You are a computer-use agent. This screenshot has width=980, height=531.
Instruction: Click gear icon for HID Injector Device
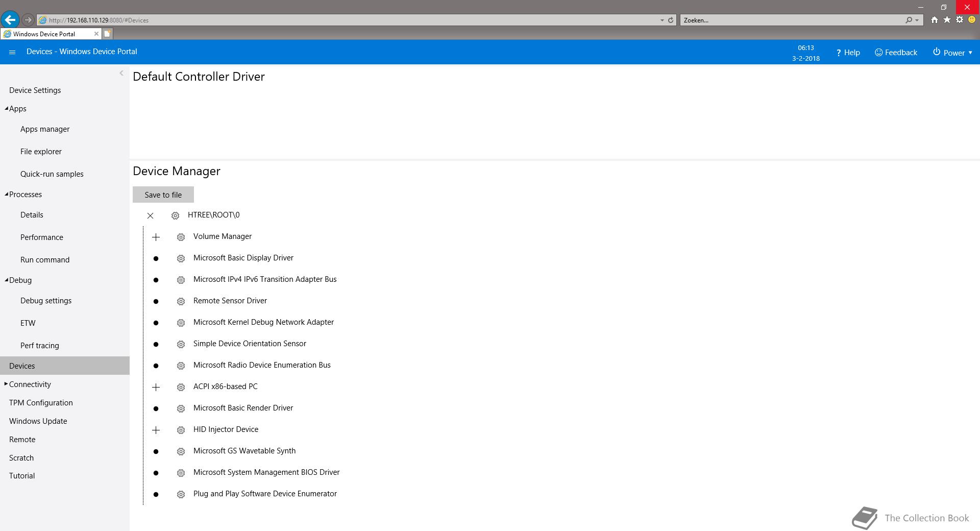pyautogui.click(x=181, y=430)
